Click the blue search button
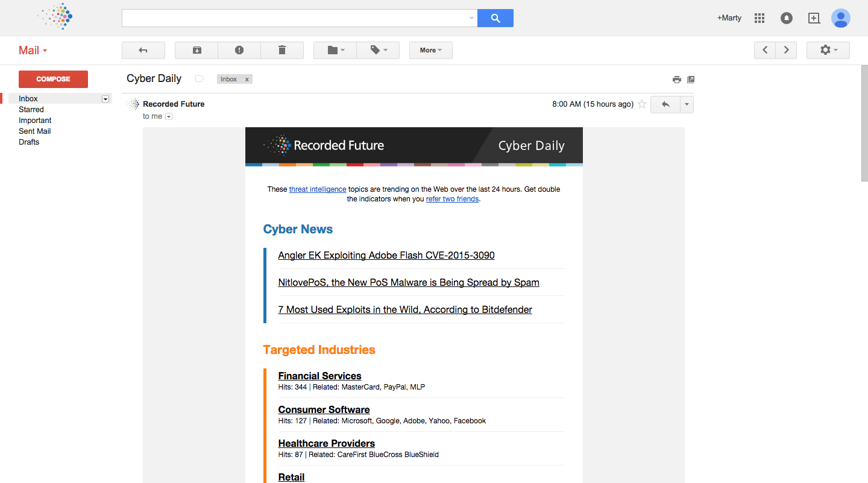This screenshot has width=868, height=483. point(495,18)
